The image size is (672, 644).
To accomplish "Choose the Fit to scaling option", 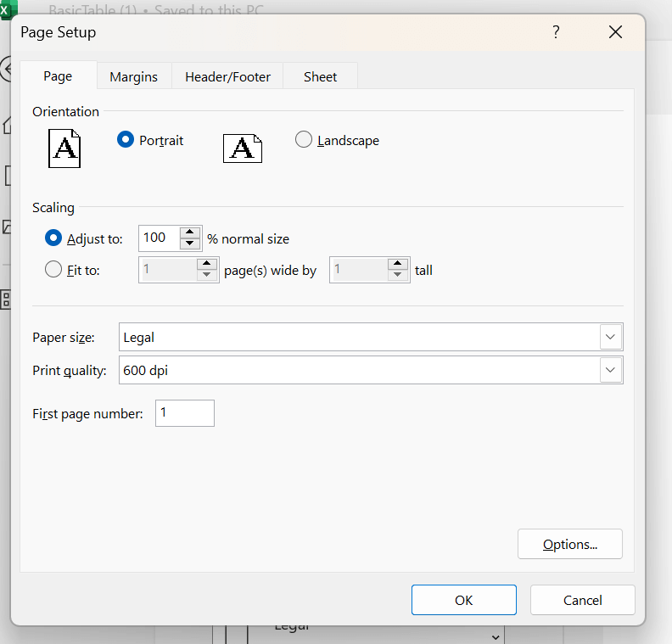I will (53, 270).
